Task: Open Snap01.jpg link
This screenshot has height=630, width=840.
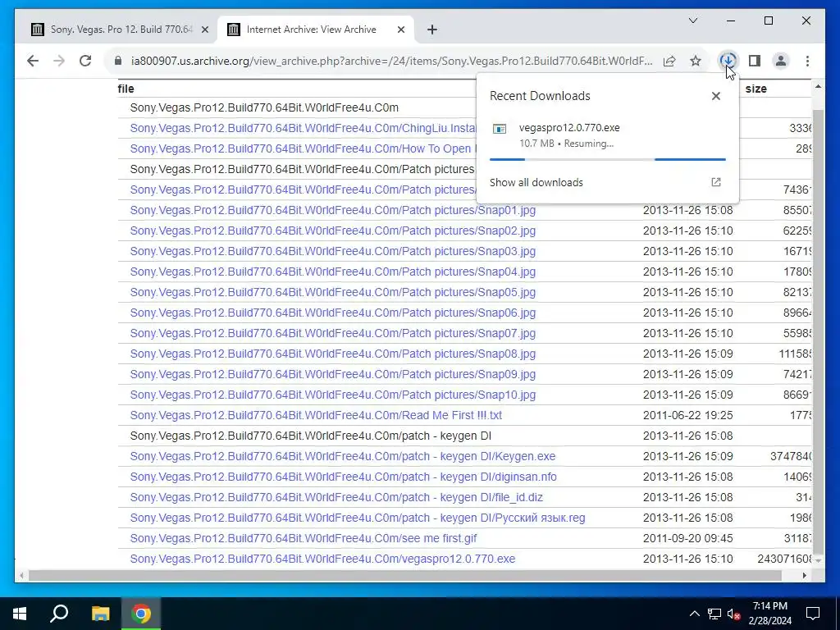Action: (x=333, y=210)
